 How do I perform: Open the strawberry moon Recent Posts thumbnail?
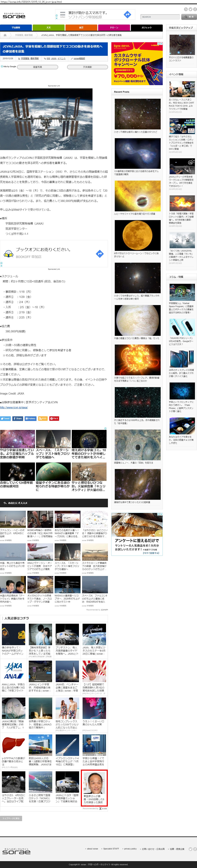[x=138, y=235]
